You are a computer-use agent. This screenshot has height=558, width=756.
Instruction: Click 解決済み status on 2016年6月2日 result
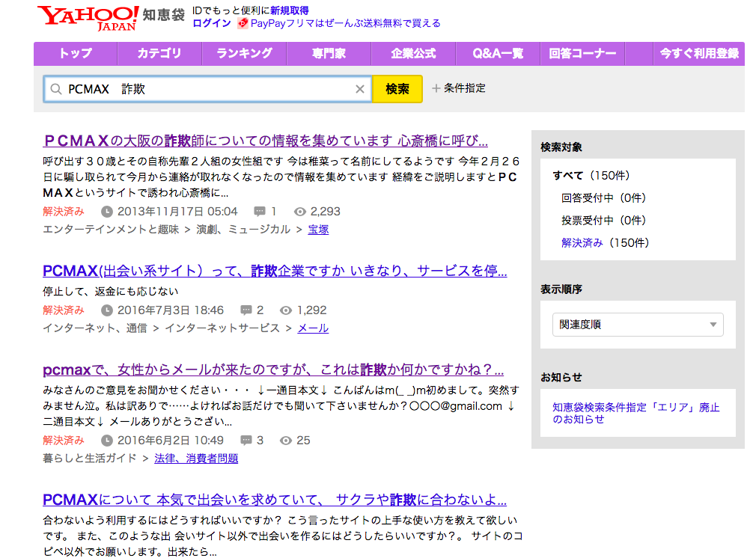(63, 441)
